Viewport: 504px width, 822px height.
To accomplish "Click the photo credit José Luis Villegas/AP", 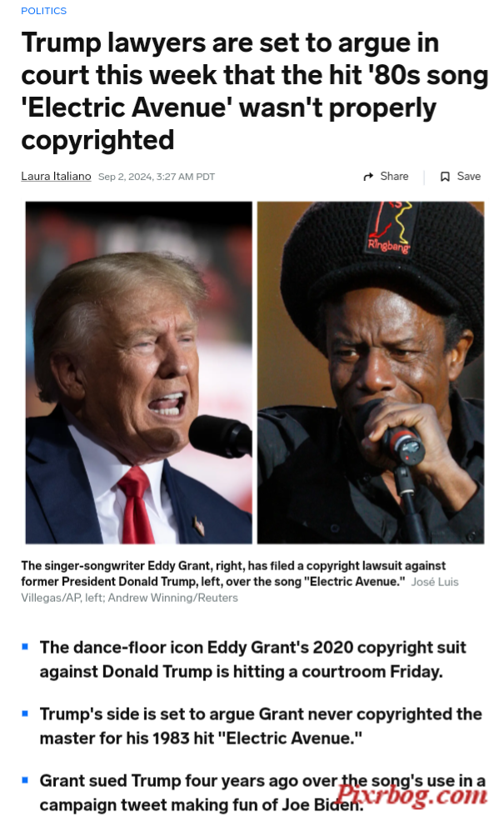I will 239,589.
